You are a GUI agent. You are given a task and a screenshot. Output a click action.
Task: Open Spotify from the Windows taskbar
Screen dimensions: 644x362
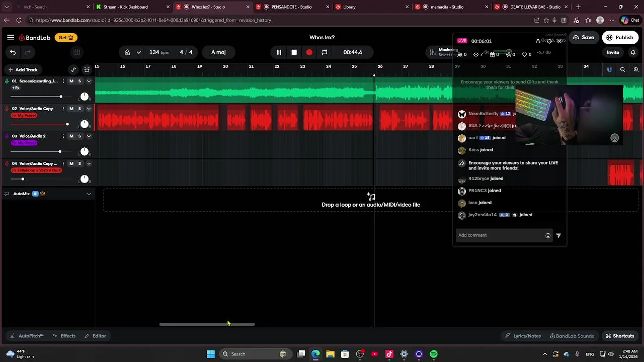click(x=434, y=354)
